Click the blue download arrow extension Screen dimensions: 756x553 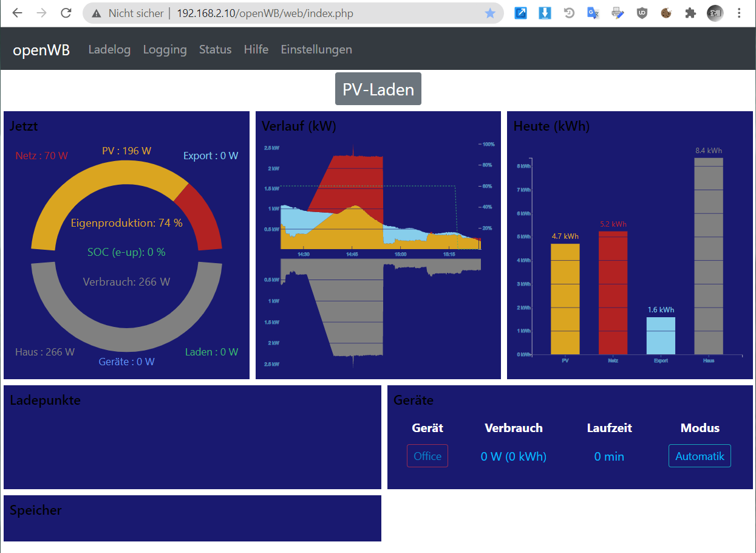[x=545, y=13]
